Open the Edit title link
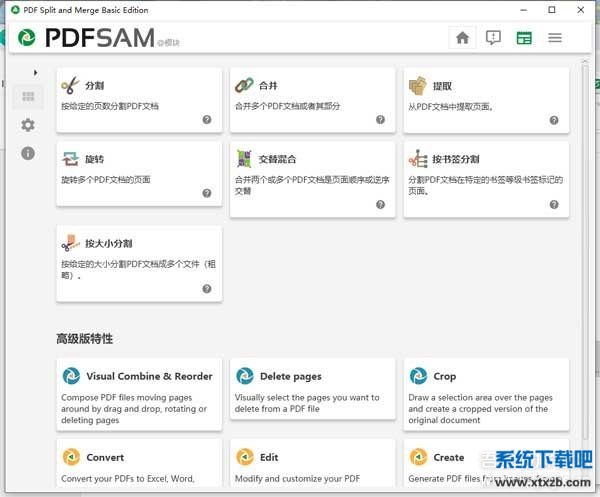 (269, 457)
